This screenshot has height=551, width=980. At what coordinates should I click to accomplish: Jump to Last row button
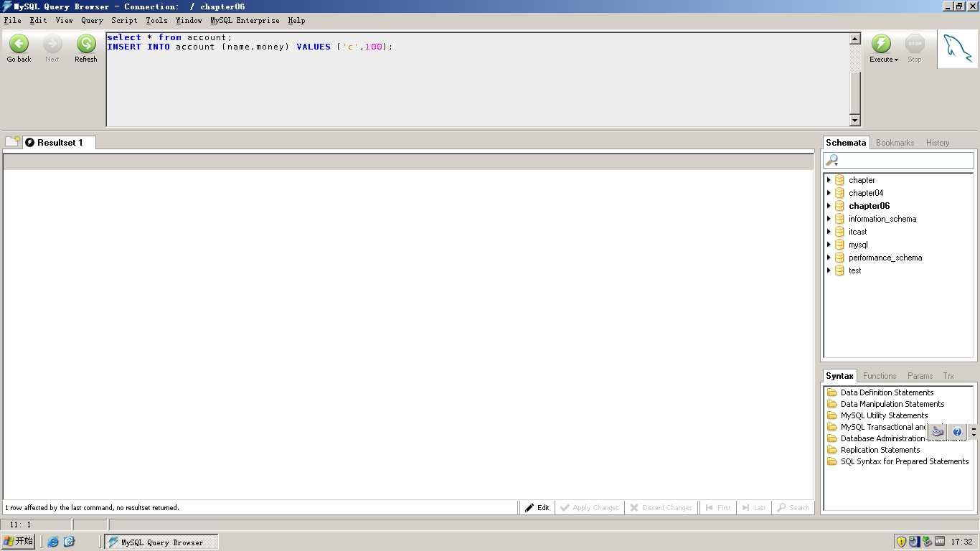[753, 507]
